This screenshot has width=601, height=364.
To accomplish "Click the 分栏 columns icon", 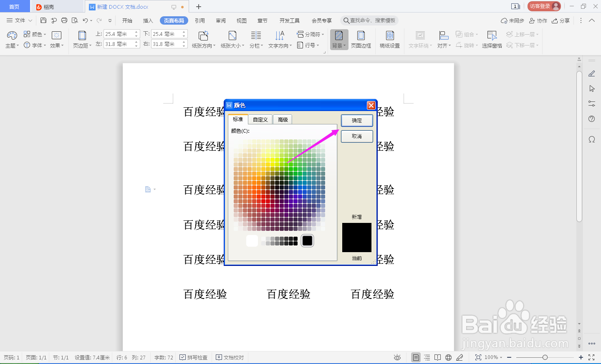I will coord(256,35).
